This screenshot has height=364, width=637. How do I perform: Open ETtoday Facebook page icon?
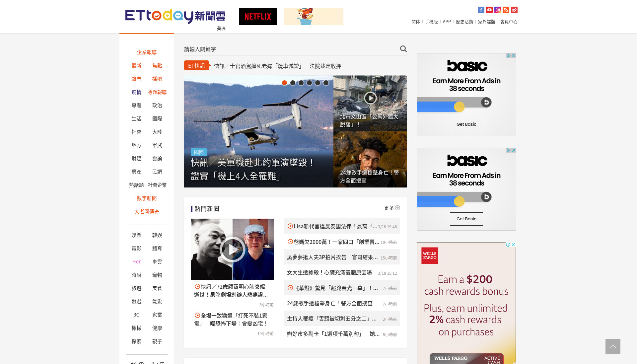[481, 10]
